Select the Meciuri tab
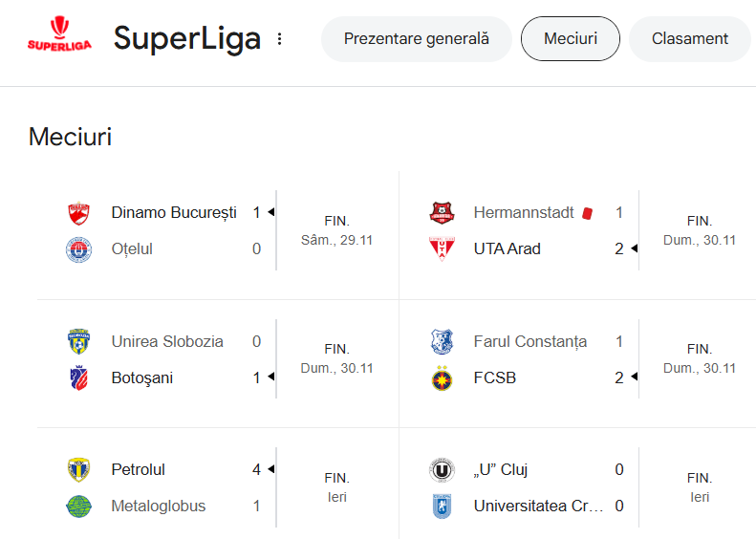The image size is (756, 539). coord(571,39)
